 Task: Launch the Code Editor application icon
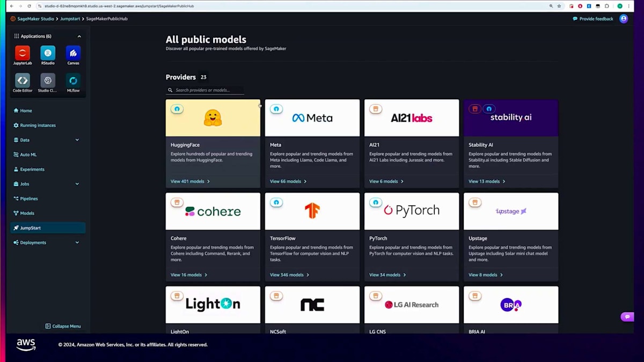(23, 80)
